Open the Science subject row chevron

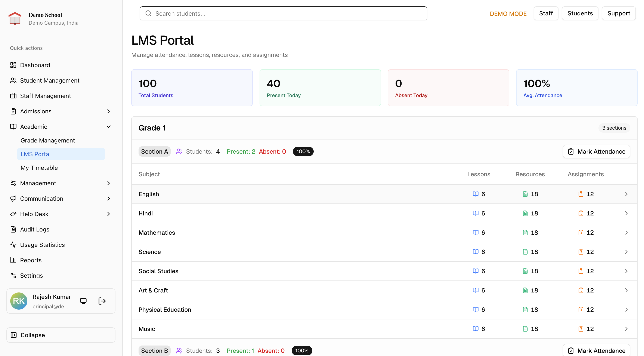point(626,252)
